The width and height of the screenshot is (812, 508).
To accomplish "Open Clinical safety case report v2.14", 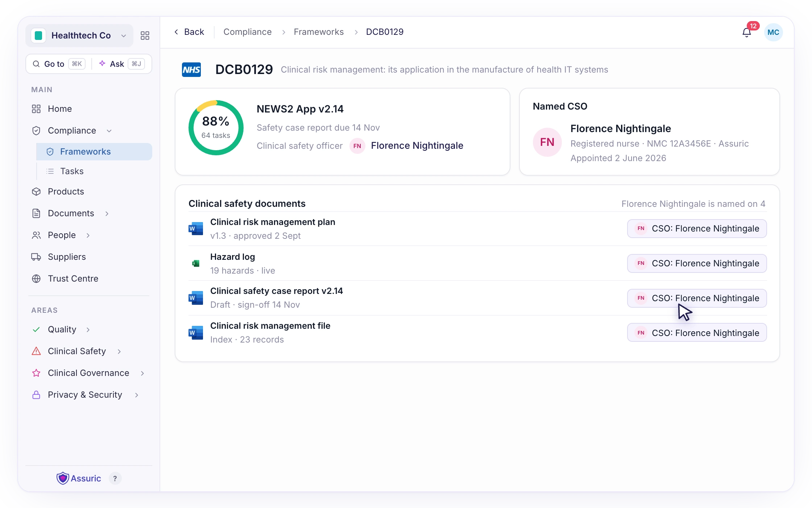I will pos(277,291).
